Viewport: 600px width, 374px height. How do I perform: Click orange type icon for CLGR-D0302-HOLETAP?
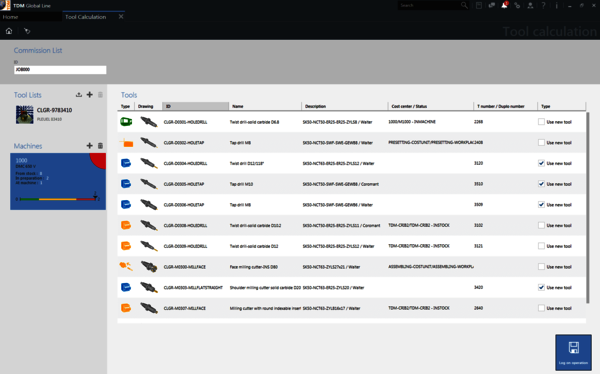pos(126,143)
